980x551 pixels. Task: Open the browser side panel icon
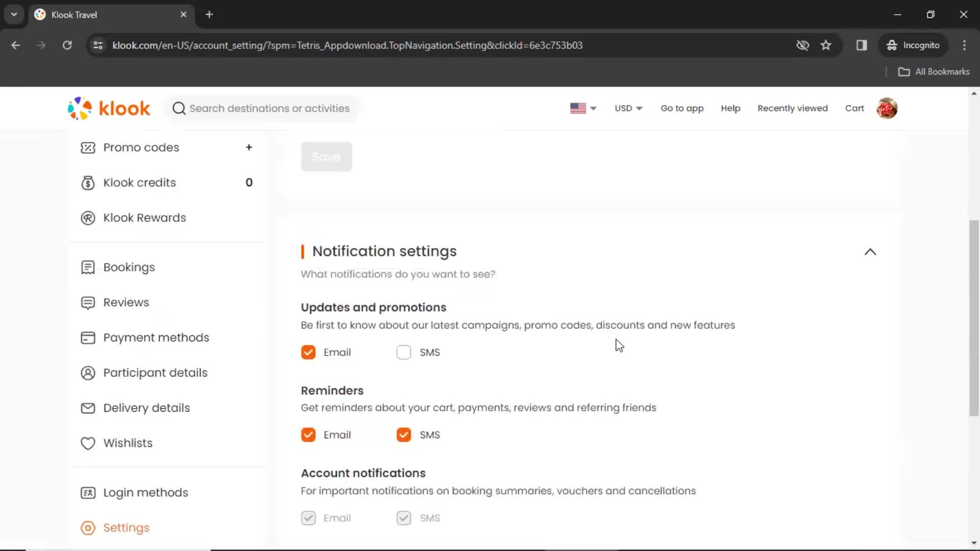pyautogui.click(x=862, y=45)
